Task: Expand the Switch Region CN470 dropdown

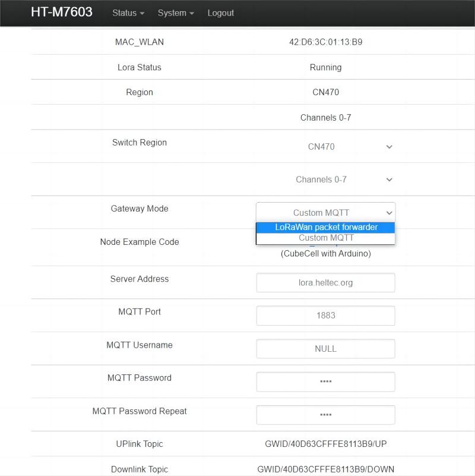Action: [325, 147]
